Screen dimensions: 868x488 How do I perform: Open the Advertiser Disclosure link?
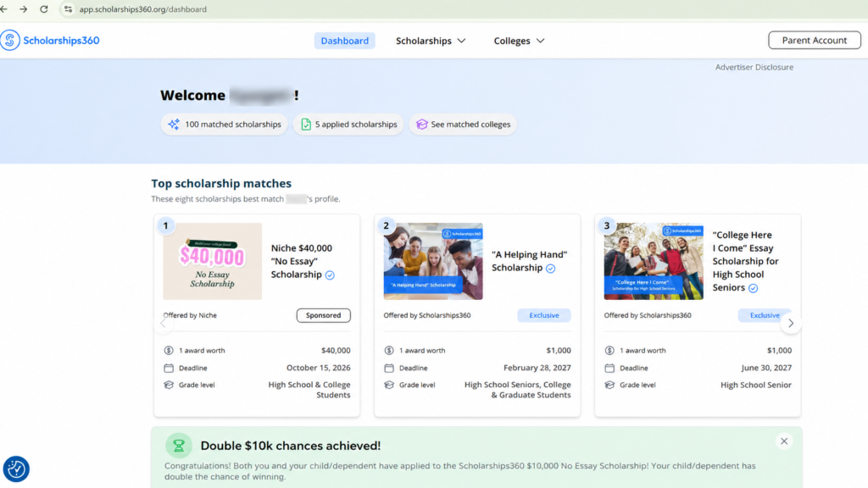(x=754, y=67)
